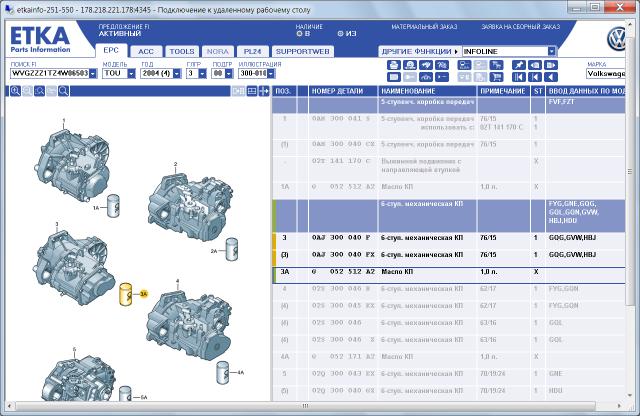Click part number 02T 141 170 C
This screenshot has height=416, width=640.
tap(341, 161)
